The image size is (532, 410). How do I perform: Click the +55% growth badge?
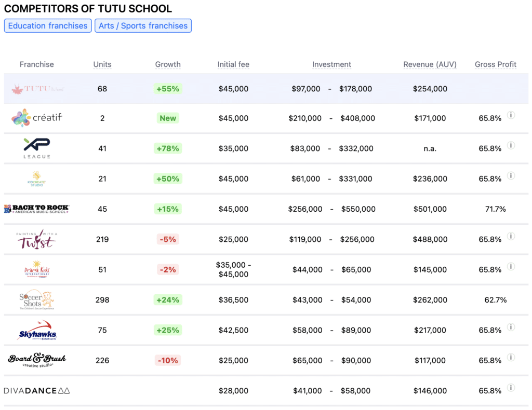[x=168, y=89]
